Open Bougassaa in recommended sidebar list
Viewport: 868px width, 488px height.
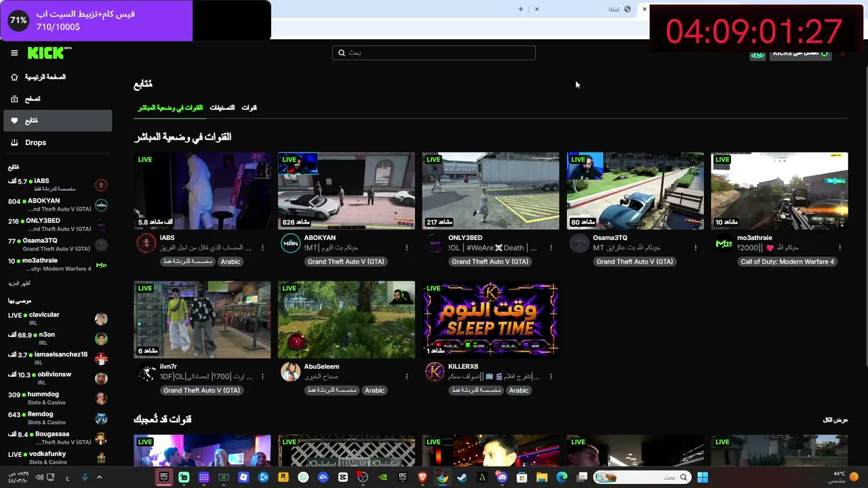tap(58, 437)
